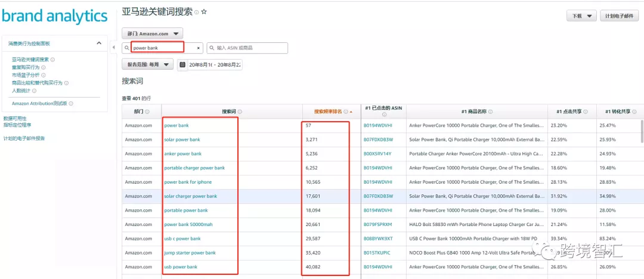Open ASIN link B015TKUPIC

(x=377, y=253)
